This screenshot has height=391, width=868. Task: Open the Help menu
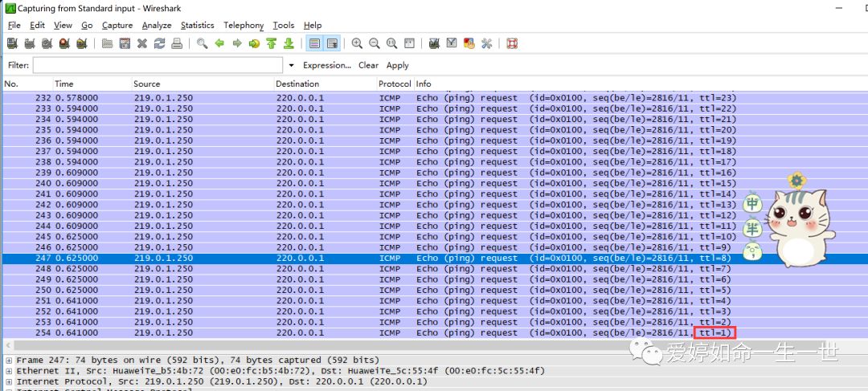pos(313,26)
